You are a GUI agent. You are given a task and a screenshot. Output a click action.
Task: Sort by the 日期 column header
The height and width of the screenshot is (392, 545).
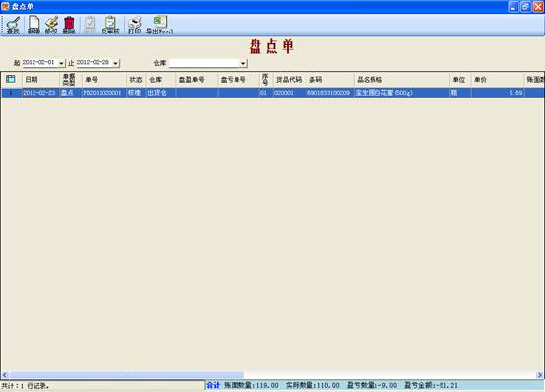[x=41, y=80]
